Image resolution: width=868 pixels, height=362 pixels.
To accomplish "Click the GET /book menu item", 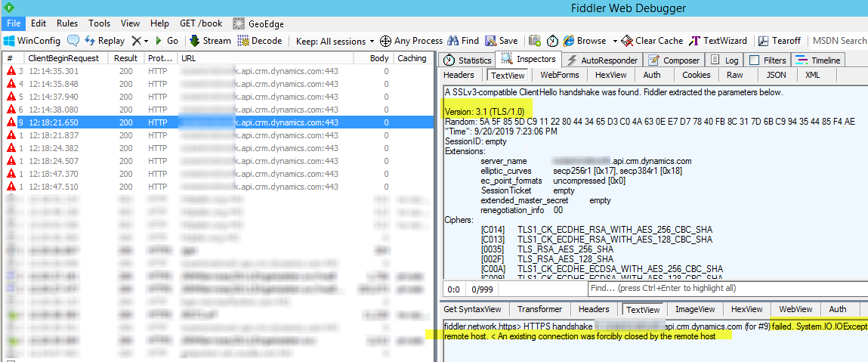I will coord(201,23).
